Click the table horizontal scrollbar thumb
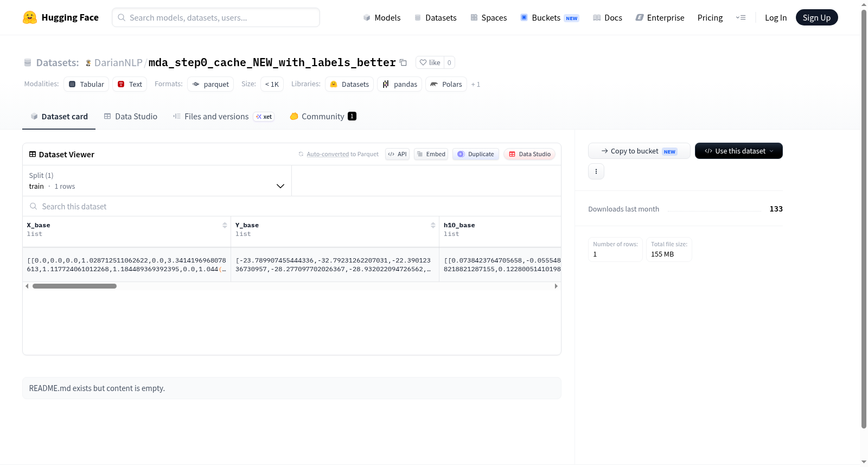This screenshot has width=868, height=467. tap(74, 286)
